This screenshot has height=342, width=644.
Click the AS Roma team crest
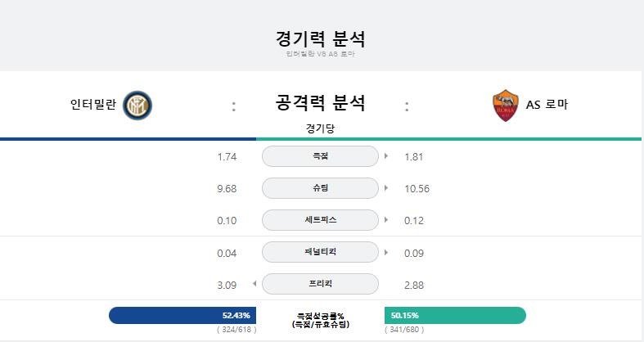[x=505, y=106]
